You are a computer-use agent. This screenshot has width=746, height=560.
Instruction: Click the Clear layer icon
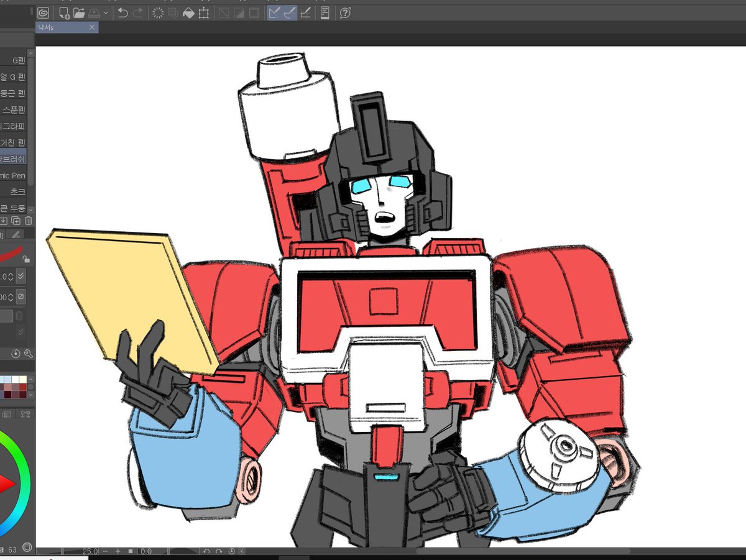(x=158, y=12)
